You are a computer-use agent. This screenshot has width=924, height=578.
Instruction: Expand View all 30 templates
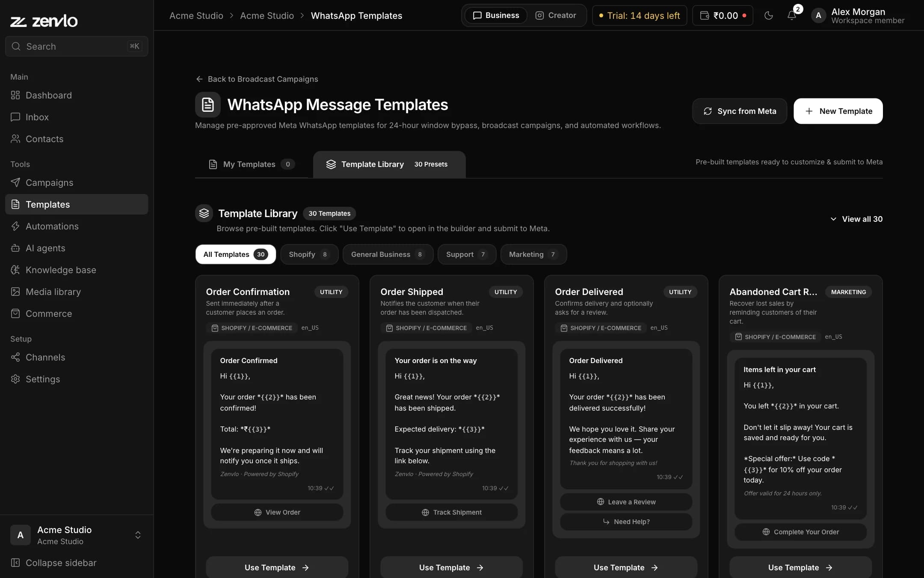[x=856, y=219]
